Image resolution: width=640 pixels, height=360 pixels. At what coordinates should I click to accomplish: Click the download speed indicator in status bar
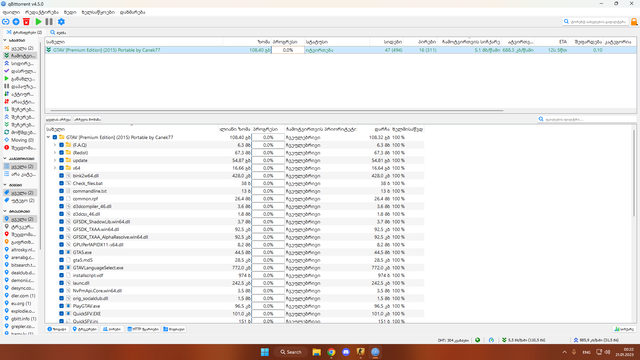tap(524, 340)
